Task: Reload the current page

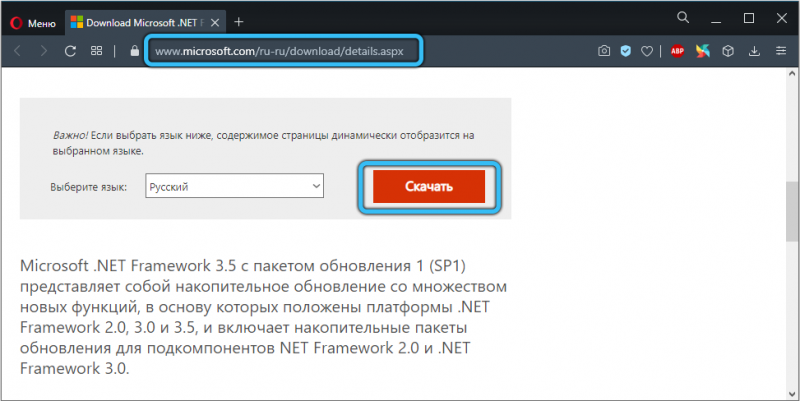Action: pyautogui.click(x=70, y=51)
